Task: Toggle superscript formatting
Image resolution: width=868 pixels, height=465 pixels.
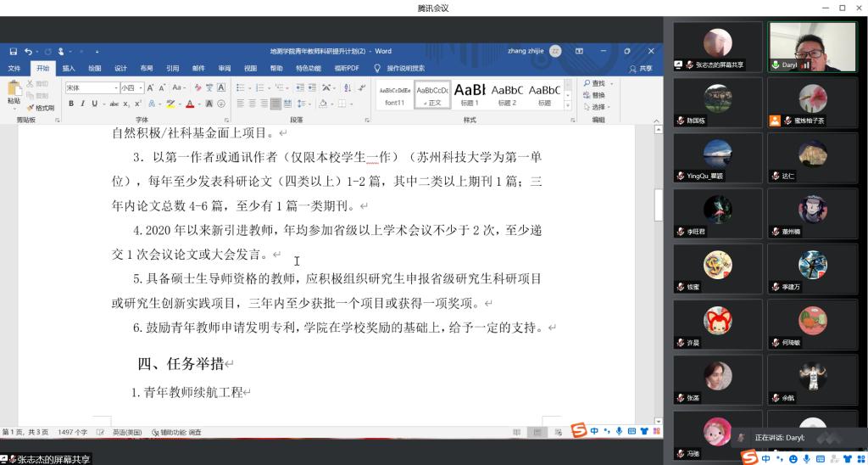Action: [138, 104]
